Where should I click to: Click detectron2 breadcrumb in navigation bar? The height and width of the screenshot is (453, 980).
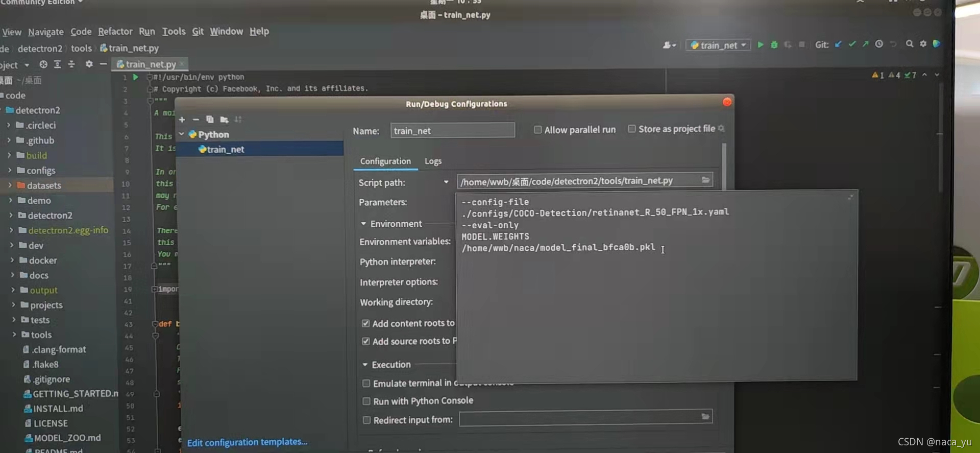click(x=40, y=49)
